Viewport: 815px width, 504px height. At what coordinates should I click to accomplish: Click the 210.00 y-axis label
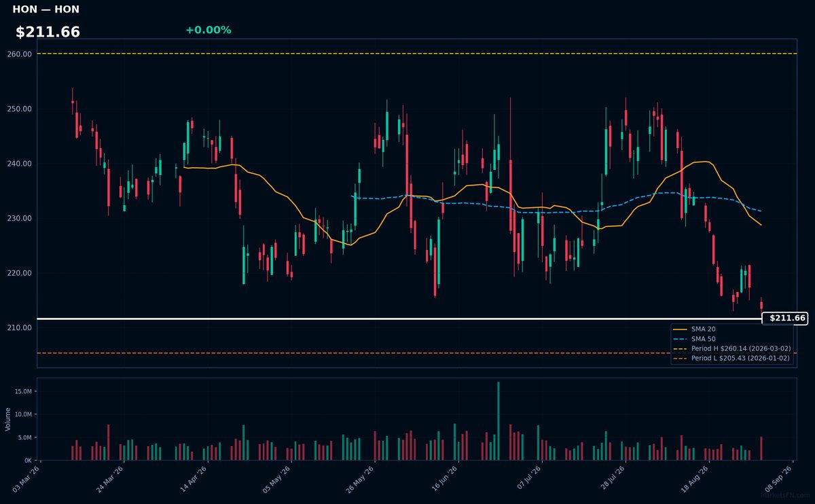tap(20, 327)
